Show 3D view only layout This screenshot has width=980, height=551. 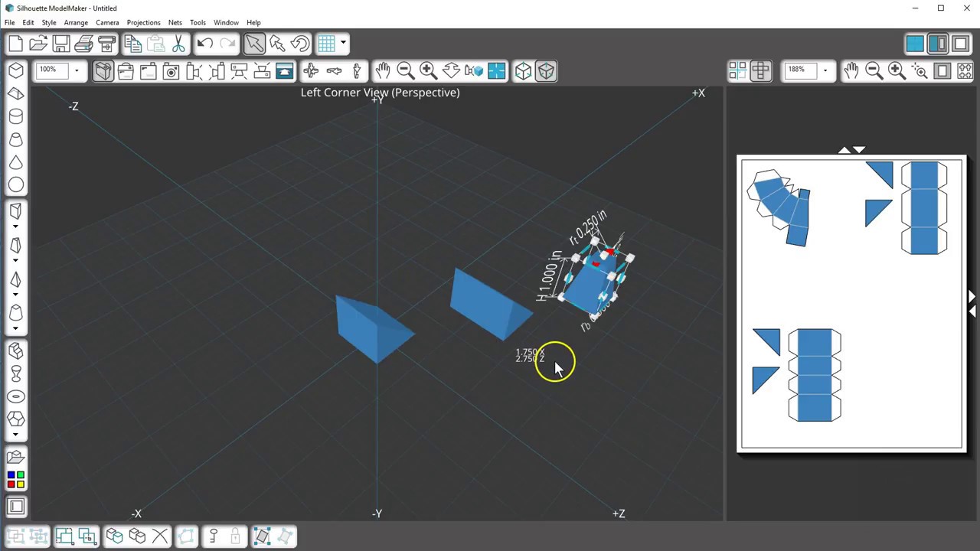[x=915, y=44]
